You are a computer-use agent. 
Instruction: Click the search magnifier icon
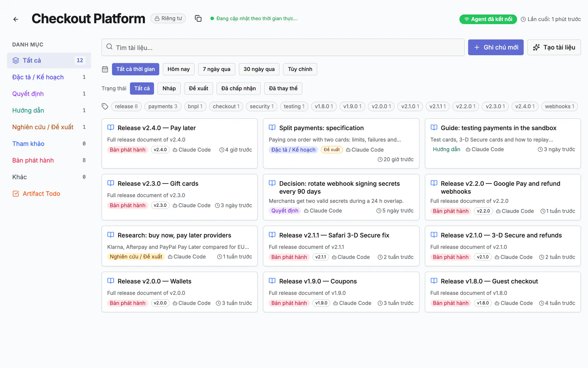(109, 47)
